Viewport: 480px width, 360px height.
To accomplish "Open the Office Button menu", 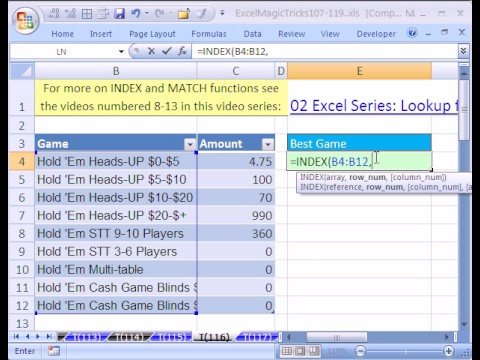I will 25,21.
